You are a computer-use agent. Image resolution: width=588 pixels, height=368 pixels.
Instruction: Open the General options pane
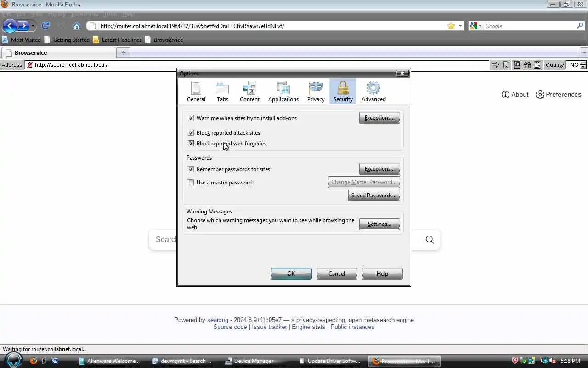tap(196, 91)
